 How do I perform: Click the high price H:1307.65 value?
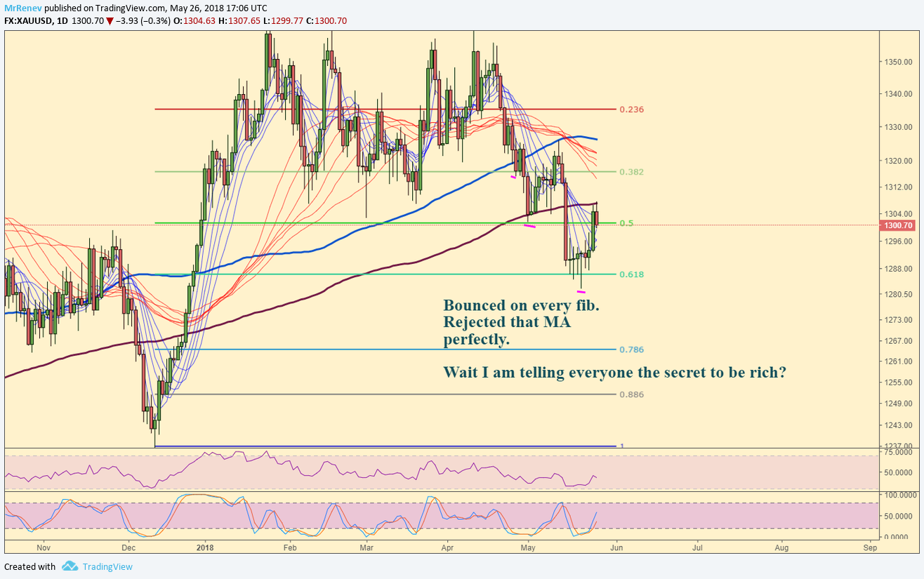[239, 20]
